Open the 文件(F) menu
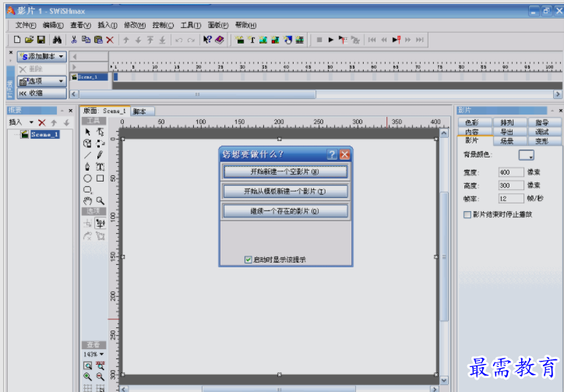The height and width of the screenshot is (392, 564). [x=26, y=25]
